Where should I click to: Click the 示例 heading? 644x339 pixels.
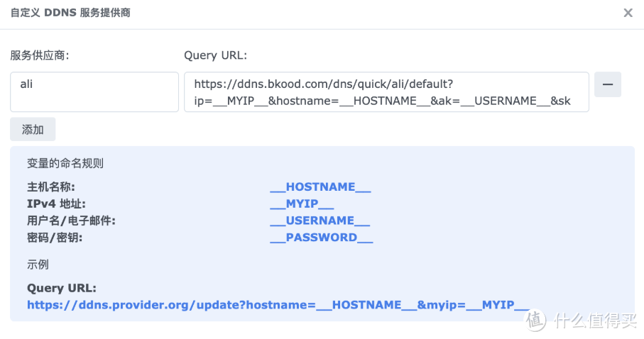[x=38, y=265]
